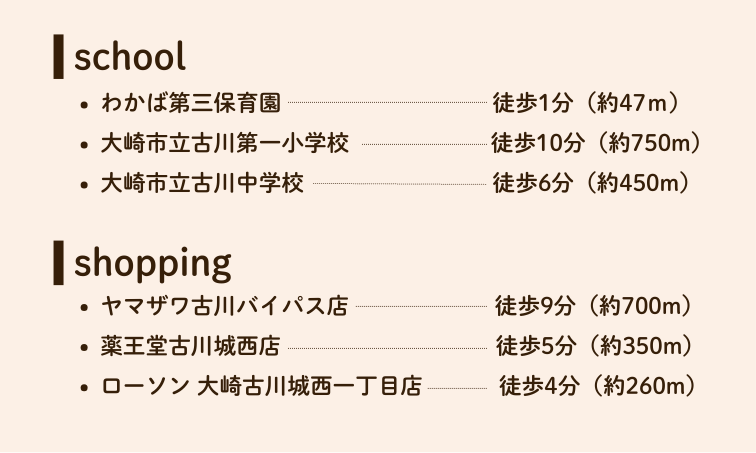The height and width of the screenshot is (453, 756).
Task: Click the bullet before ヤマザワ古川バイパス店
Action: (x=86, y=307)
